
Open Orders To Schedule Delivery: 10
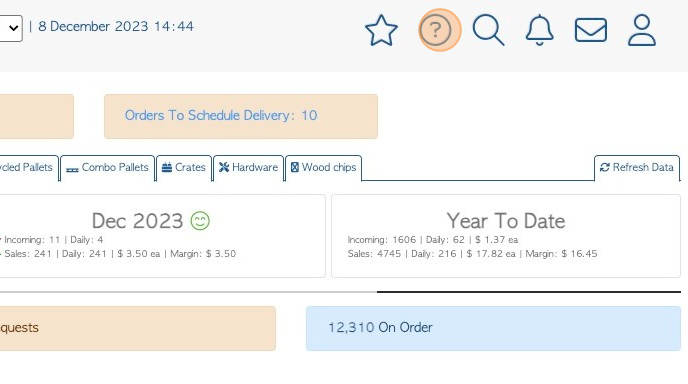point(241,116)
